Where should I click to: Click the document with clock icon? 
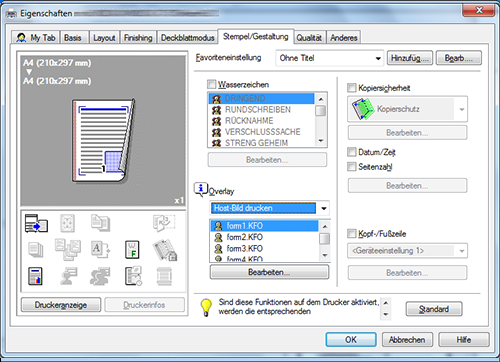133,276
